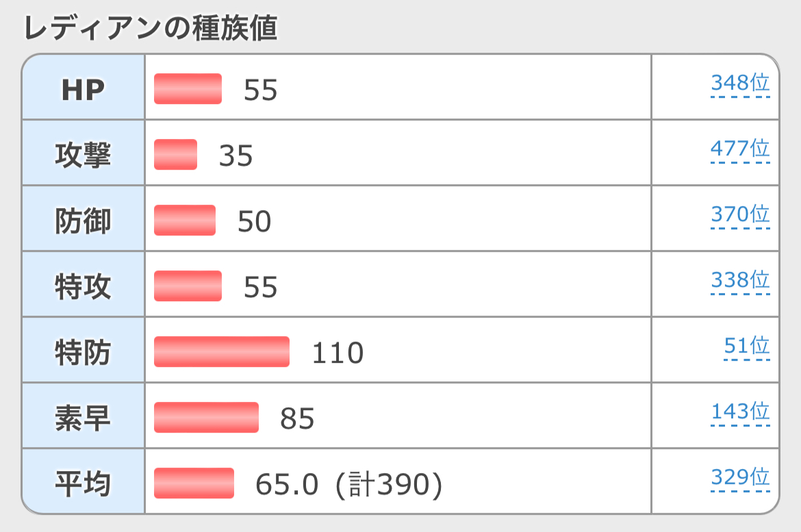Click the 素早 ranking link 143位
This screenshot has width=801, height=532.
click(740, 411)
